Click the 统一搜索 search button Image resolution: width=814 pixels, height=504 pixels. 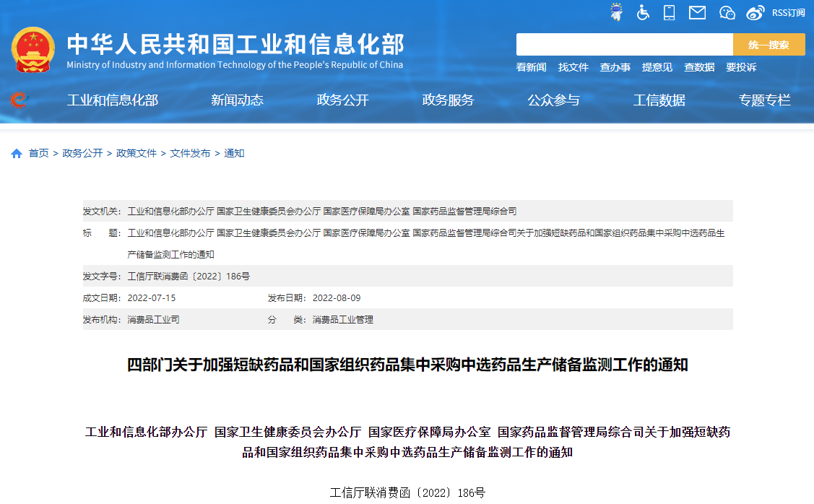click(x=768, y=45)
